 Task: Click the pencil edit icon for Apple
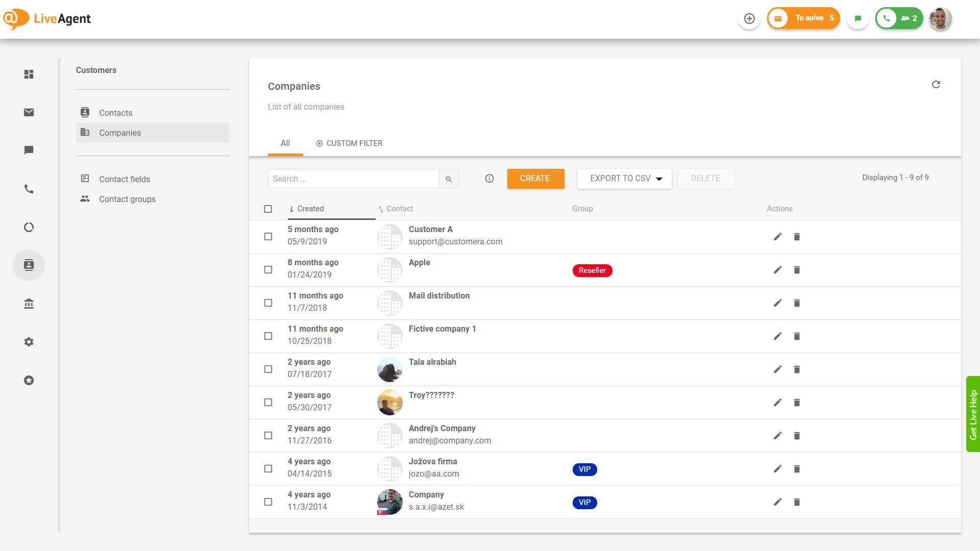coord(777,270)
